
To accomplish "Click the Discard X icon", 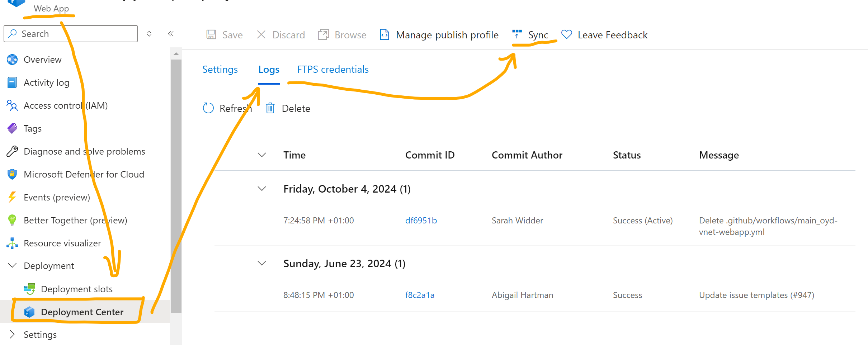I will click(261, 35).
